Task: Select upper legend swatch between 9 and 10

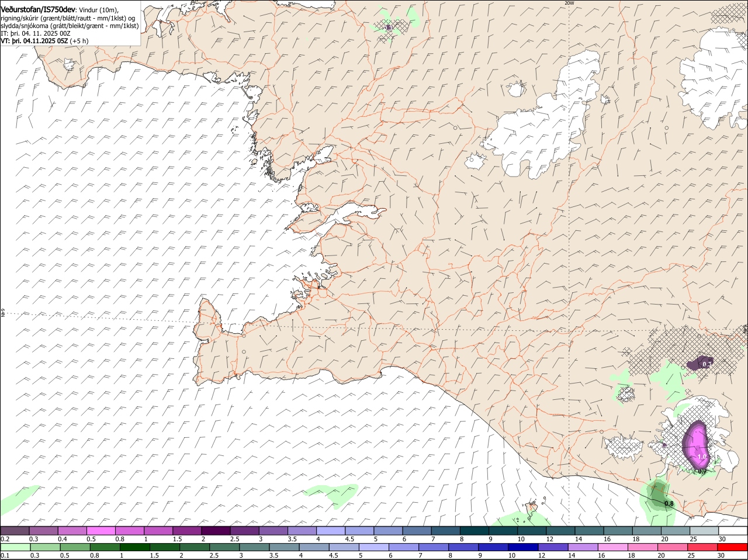Action: click(x=503, y=531)
